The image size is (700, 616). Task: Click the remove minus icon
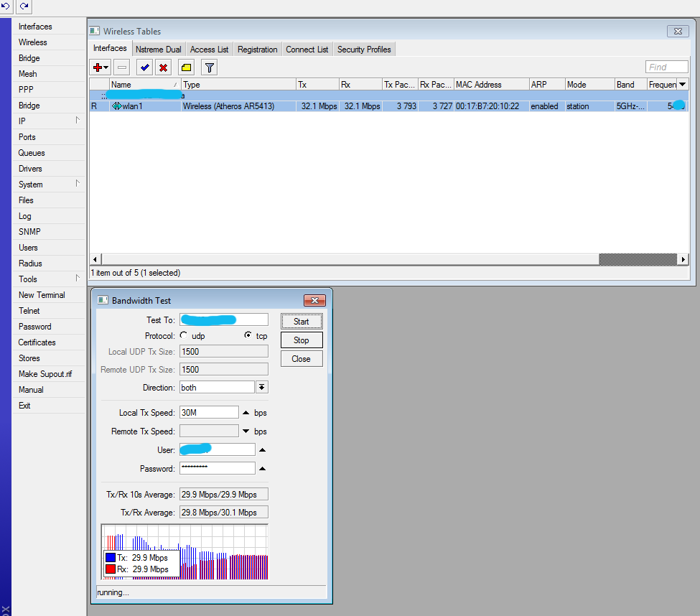122,67
